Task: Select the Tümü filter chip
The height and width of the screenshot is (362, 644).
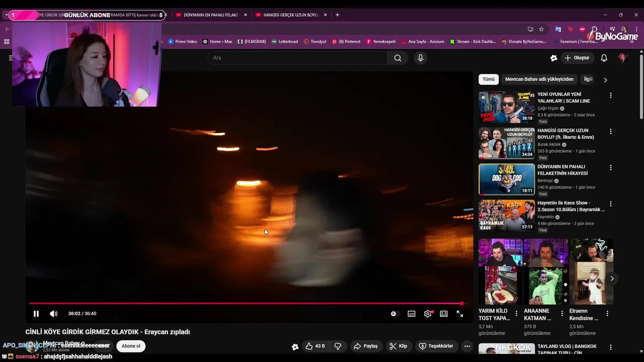Action: [x=489, y=79]
